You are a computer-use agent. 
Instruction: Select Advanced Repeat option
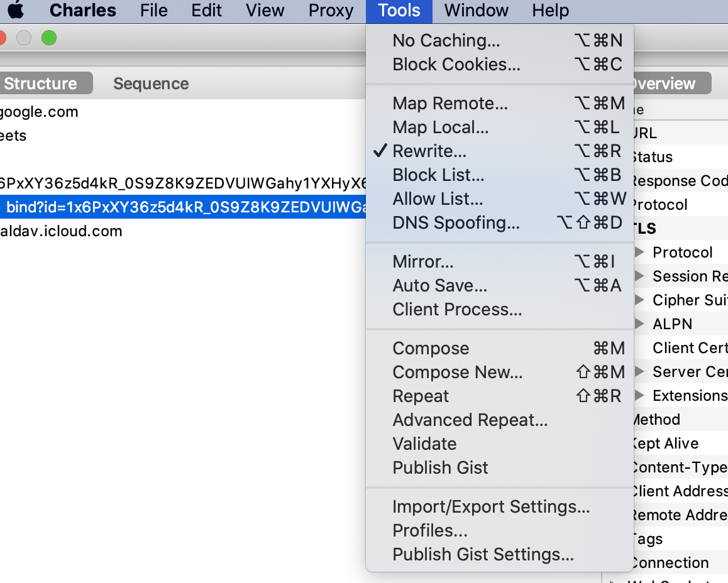pos(470,420)
